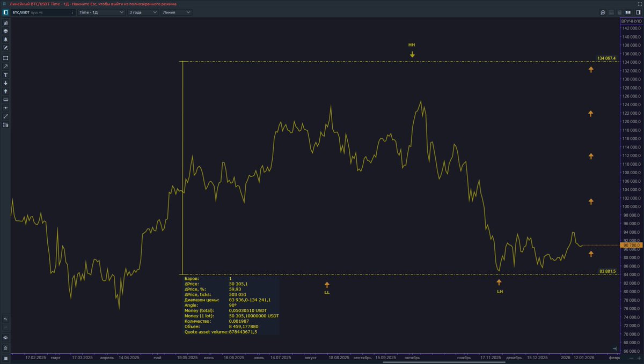Viewport: 644px width, 364px height.
Task: Click the magnifier search icon in top toolbar
Action: tap(603, 12)
